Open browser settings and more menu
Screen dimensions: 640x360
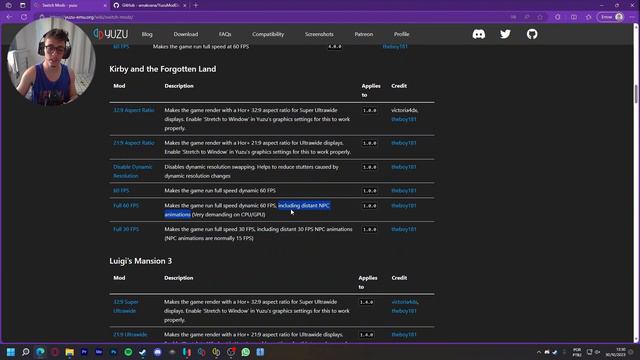(x=632, y=17)
